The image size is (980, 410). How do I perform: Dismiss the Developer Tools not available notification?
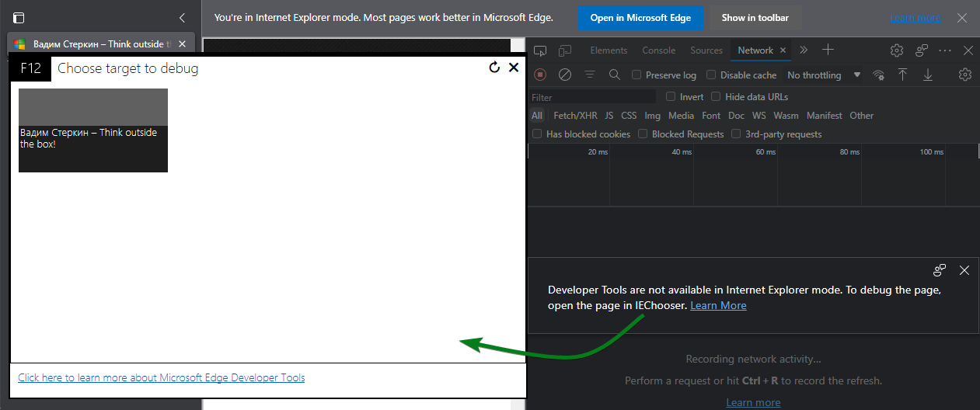[x=964, y=270]
